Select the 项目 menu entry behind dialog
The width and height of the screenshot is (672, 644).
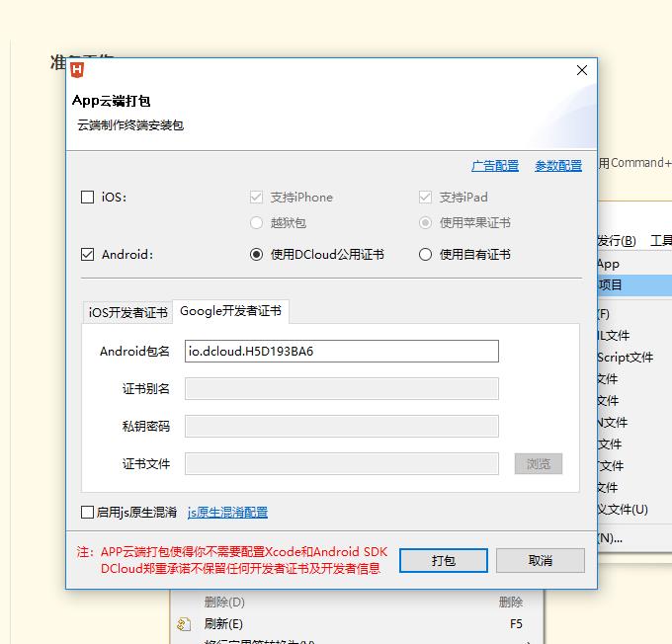point(634,284)
